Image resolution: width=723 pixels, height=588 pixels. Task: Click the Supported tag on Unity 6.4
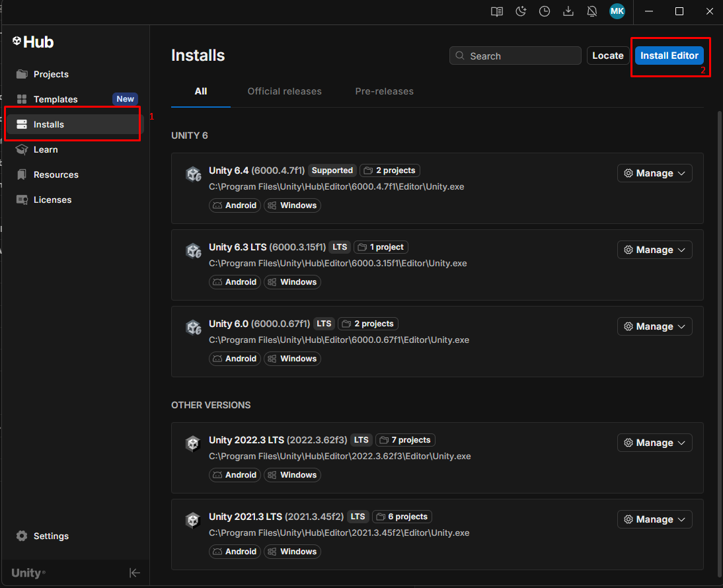[332, 170]
